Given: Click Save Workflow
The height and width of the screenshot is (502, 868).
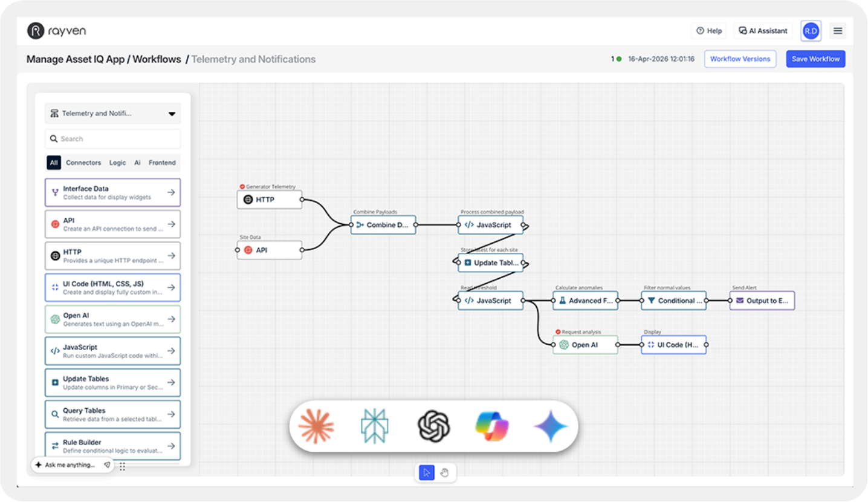Looking at the screenshot, I should pyautogui.click(x=815, y=59).
